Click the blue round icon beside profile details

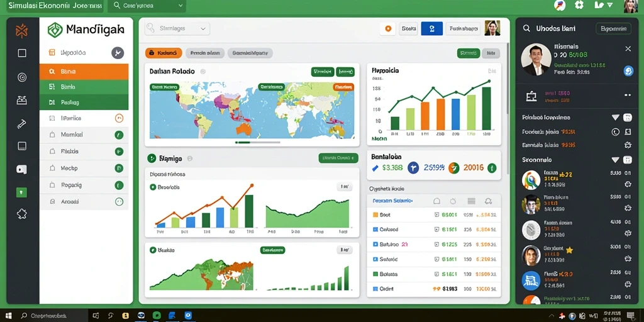[x=628, y=71]
